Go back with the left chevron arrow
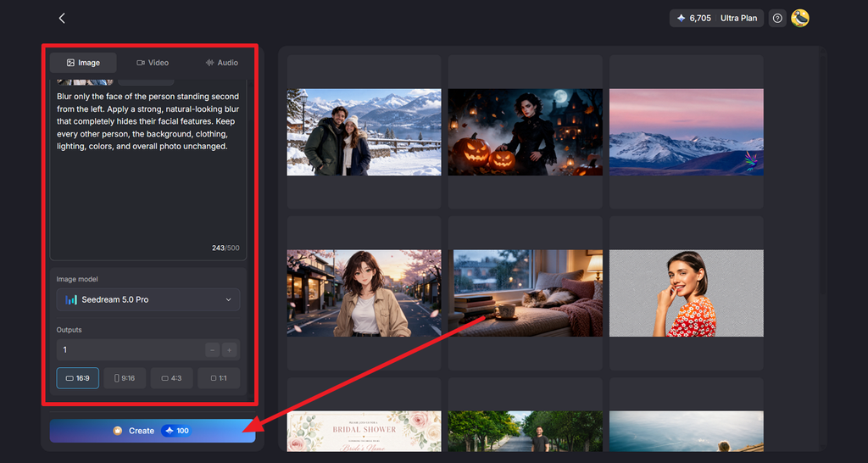Screen dimensions: 868x463 tap(62, 19)
